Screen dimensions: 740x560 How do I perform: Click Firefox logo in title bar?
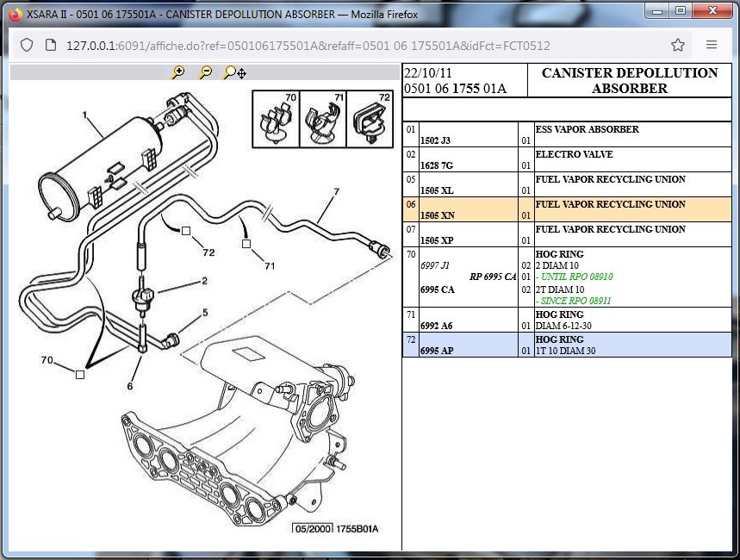(16, 15)
